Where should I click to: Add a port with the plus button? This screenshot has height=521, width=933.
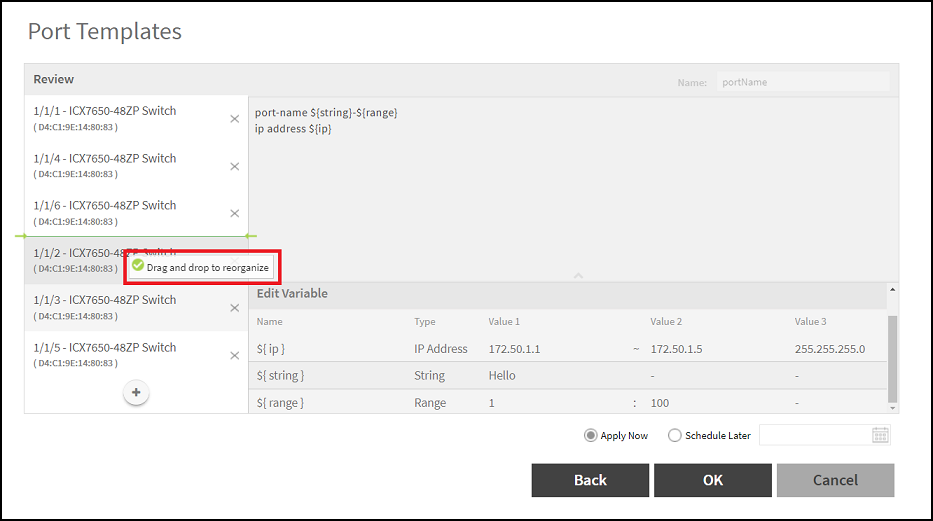[136, 393]
